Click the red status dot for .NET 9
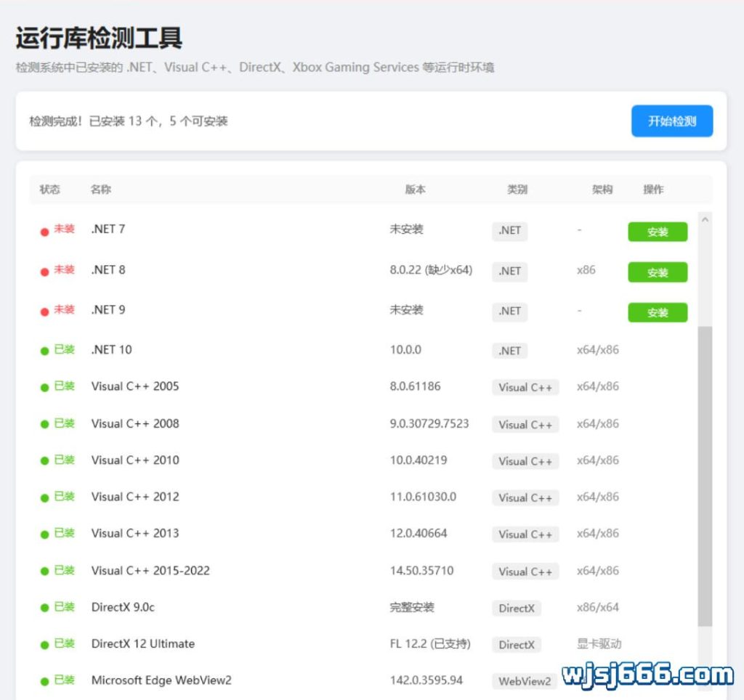This screenshot has width=744, height=700. click(x=44, y=312)
